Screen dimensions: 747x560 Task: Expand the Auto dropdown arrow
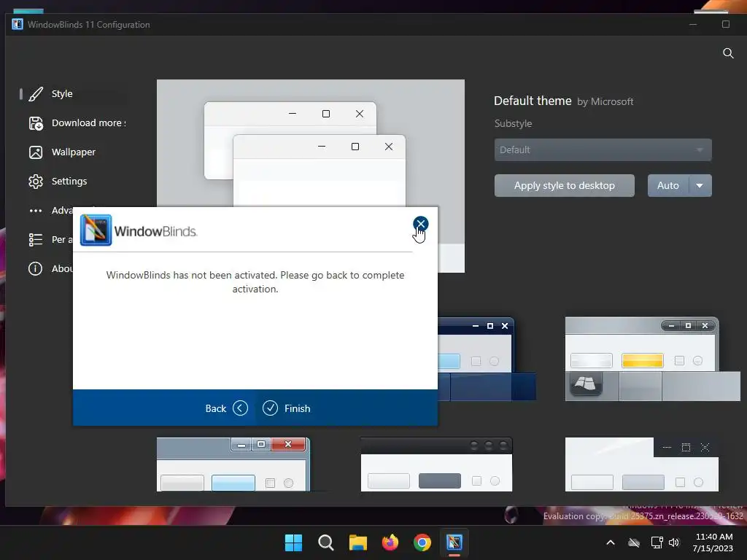coord(700,185)
